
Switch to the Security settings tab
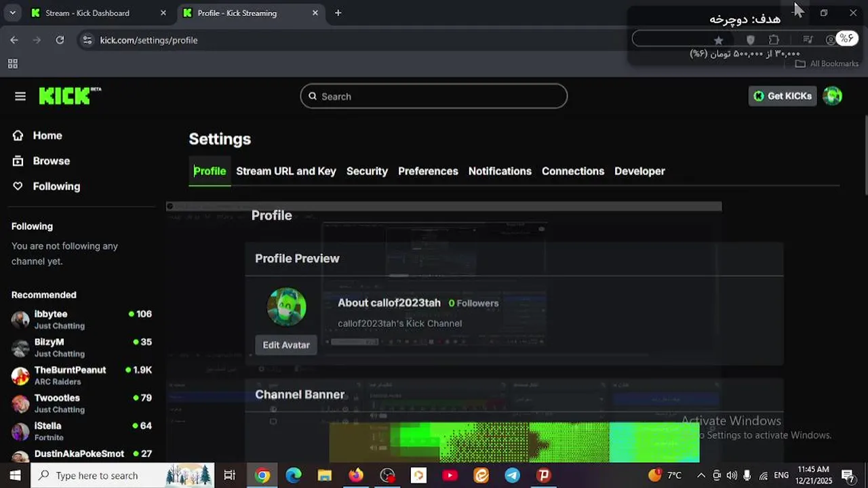point(367,171)
